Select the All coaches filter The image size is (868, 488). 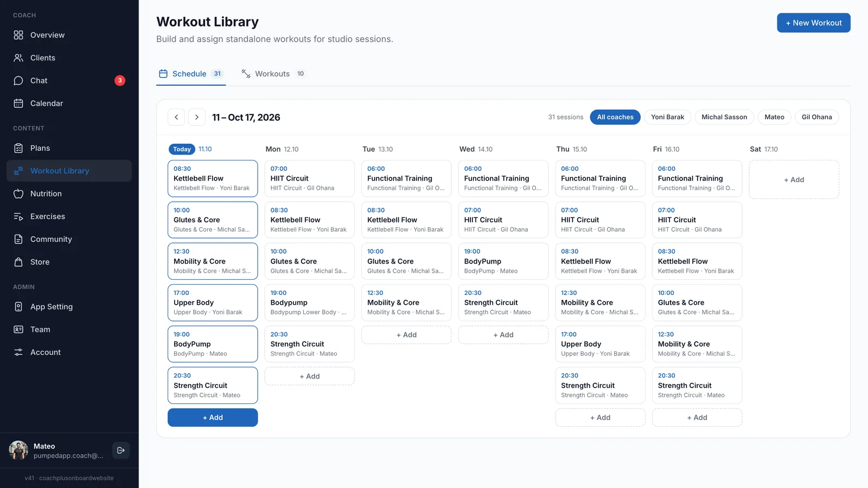(x=615, y=117)
